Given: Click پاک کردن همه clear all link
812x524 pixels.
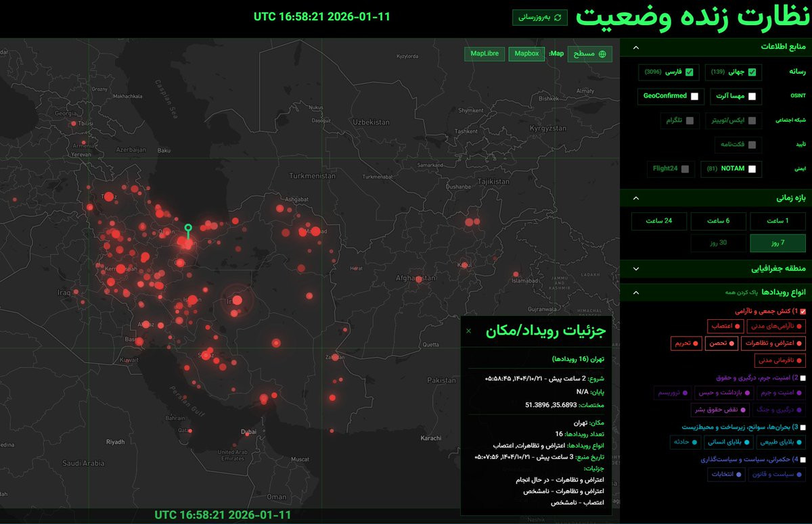Looking at the screenshot, I should (x=740, y=293).
